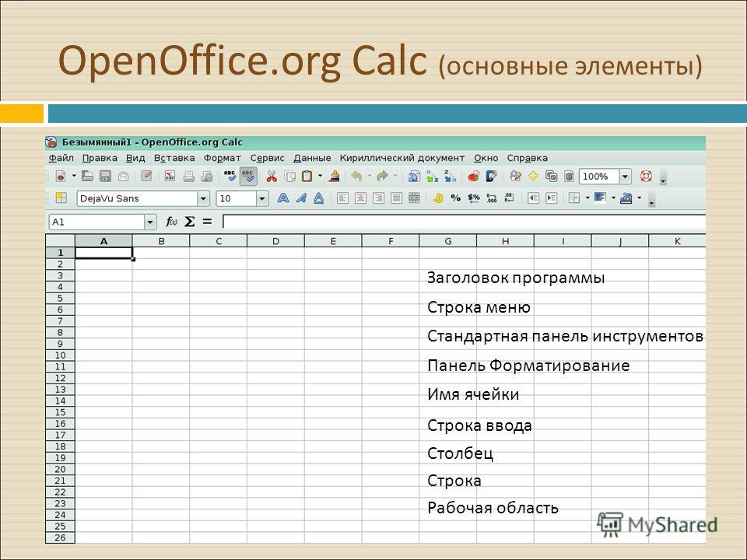The height and width of the screenshot is (560, 747).
Task: Click the Function equals sign button
Action: (207, 222)
